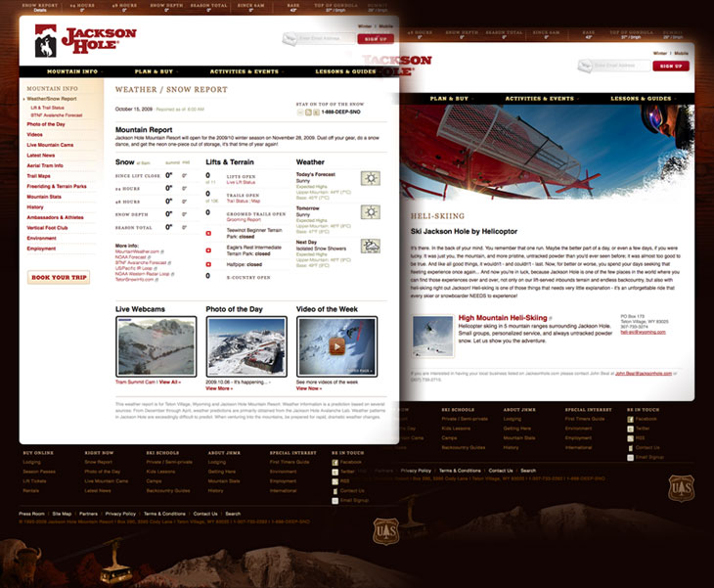Click the Jackson Hole logo on the front page
Image resolution: width=714 pixels, height=588 pixels.
coord(86,40)
